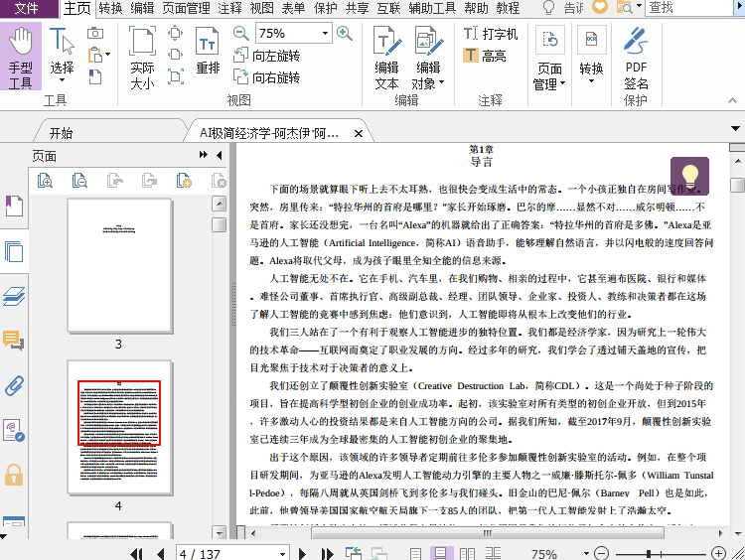The image size is (745, 560).
Task: Click the heart favorites icon
Action: 600,7
